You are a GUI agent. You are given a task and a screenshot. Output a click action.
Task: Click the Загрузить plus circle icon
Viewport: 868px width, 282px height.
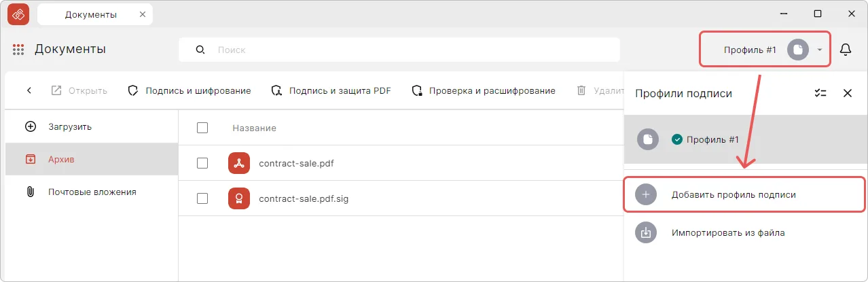click(x=30, y=126)
